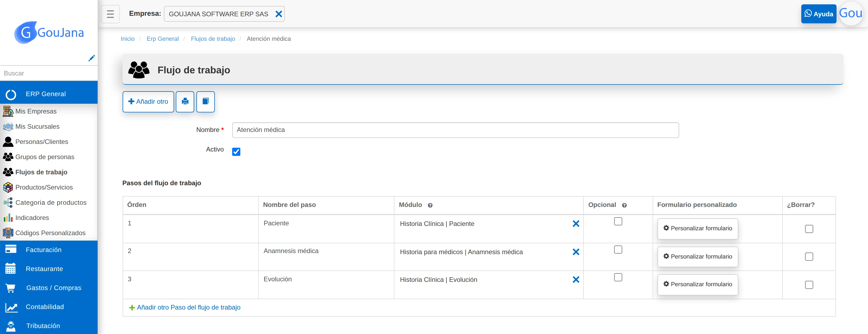Click the Personas/Clientes person icon
This screenshot has height=334, width=868.
8,142
